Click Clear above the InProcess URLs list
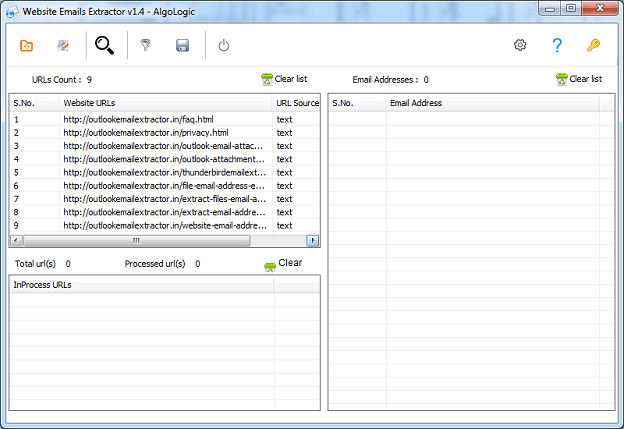This screenshot has width=624, height=429. [283, 264]
